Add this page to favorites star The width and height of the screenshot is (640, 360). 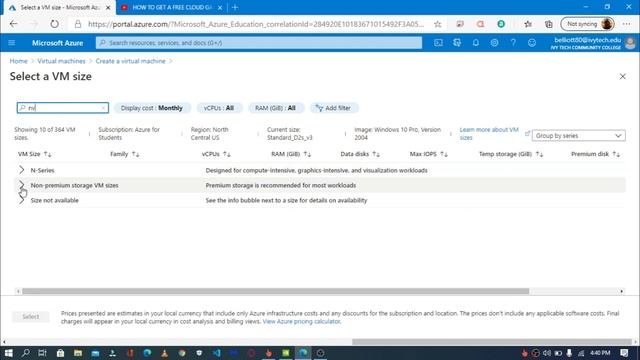coord(438,24)
